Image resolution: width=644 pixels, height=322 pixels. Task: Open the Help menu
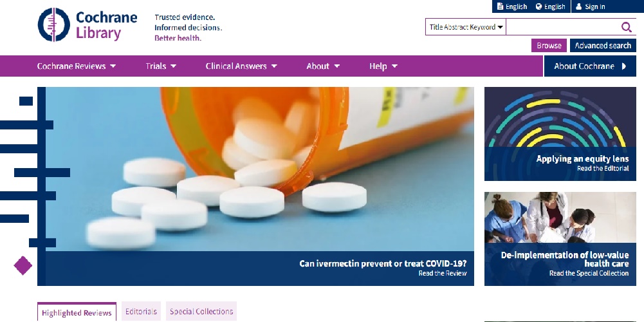pyautogui.click(x=383, y=66)
